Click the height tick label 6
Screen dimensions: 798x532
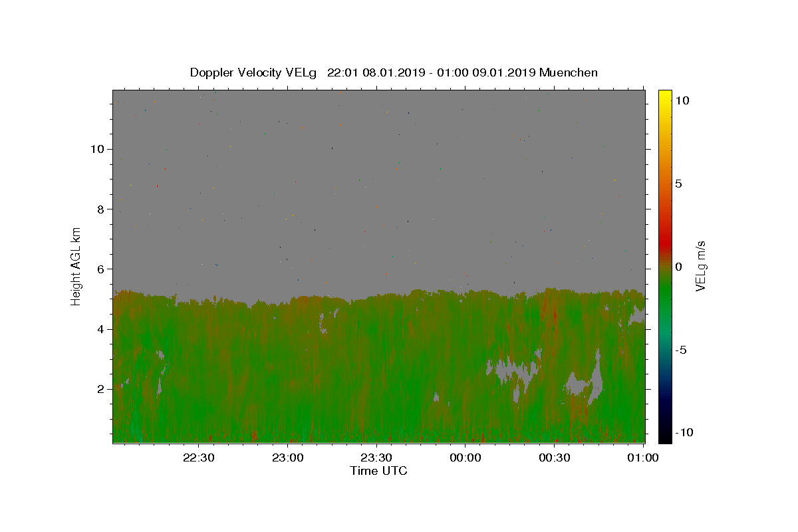coord(102,269)
